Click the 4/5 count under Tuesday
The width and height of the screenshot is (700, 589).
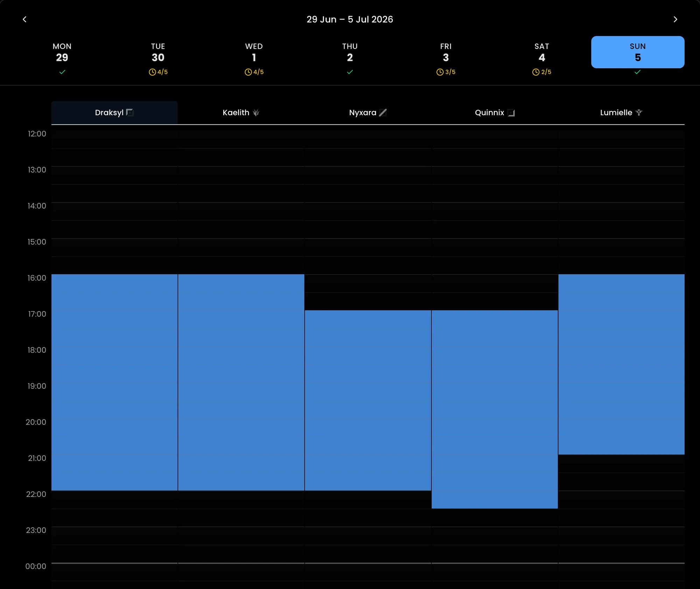point(163,72)
